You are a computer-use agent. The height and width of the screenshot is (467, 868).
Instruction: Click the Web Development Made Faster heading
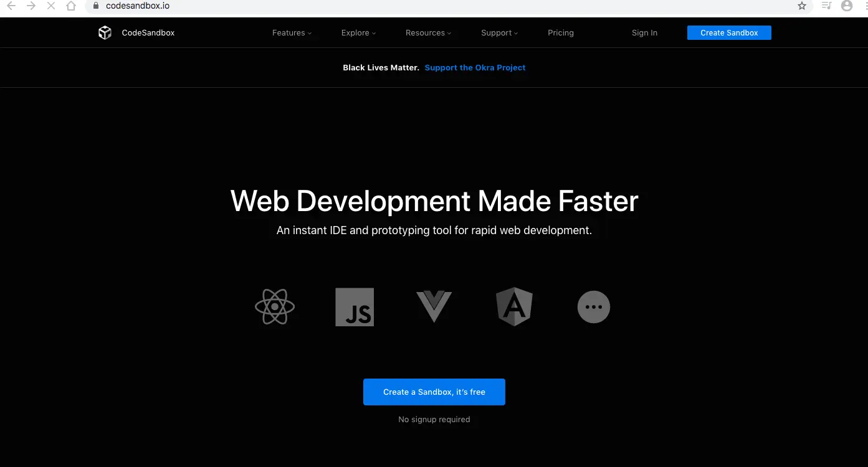click(x=434, y=200)
